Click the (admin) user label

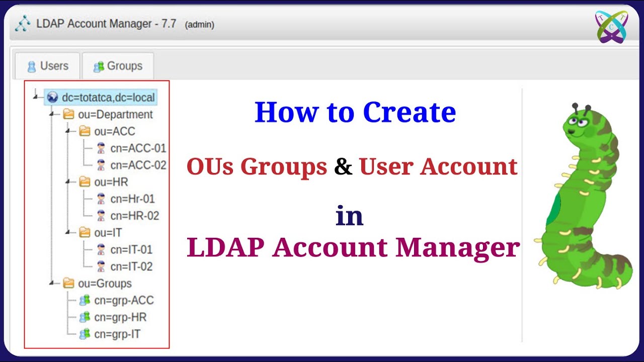200,25
